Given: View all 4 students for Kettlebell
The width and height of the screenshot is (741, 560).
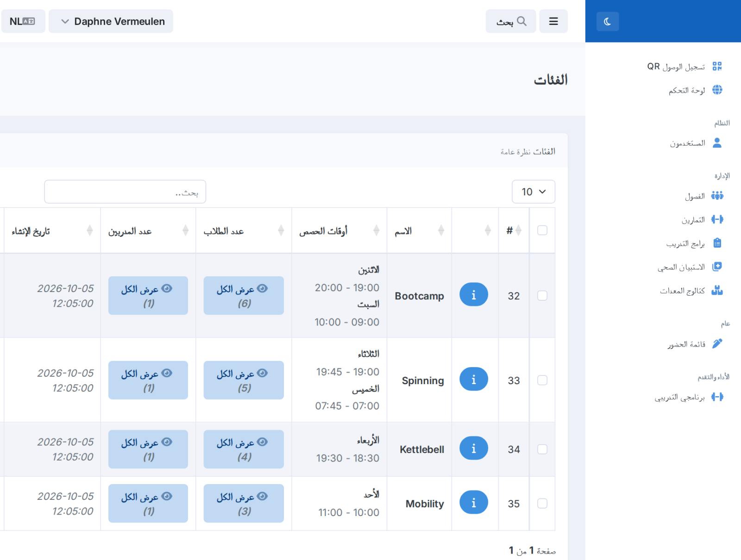Looking at the screenshot, I should 244,449.
